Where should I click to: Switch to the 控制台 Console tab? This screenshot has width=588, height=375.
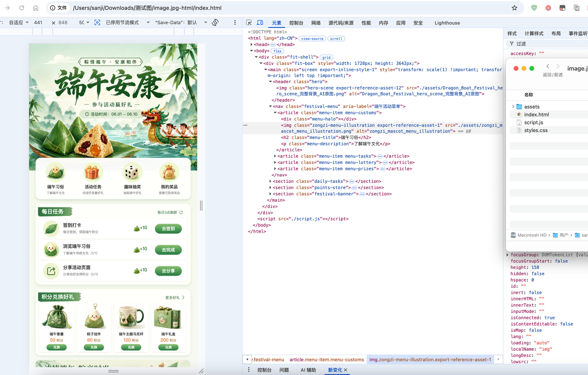(296, 23)
